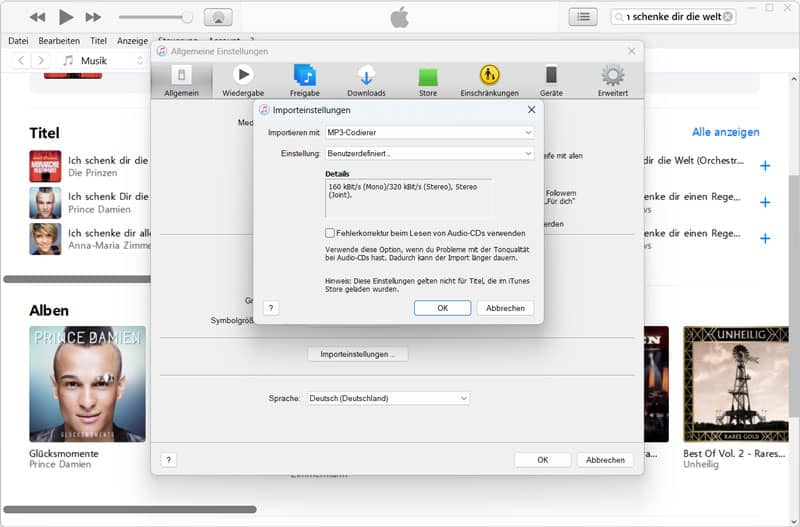This screenshot has height=527, width=800.
Task: Close the Importeinstellungen dialog
Action: (532, 110)
